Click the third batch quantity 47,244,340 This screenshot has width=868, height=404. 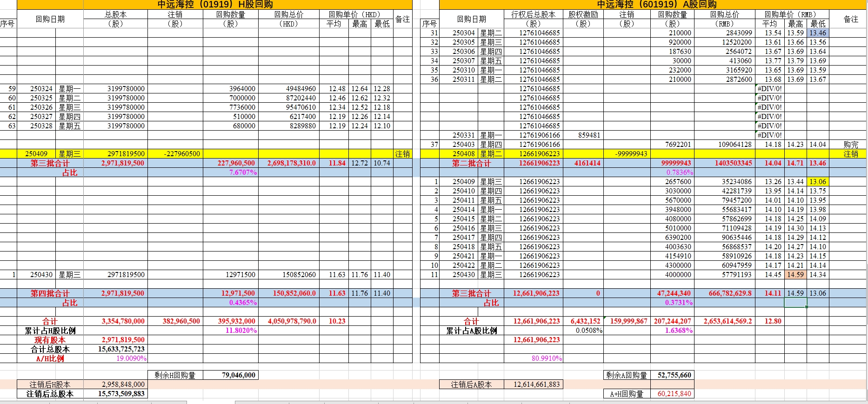(x=672, y=293)
